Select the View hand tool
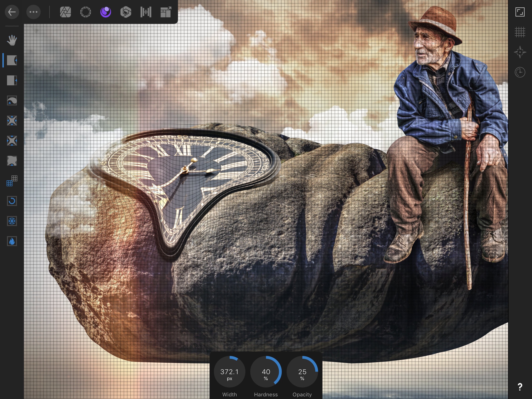The width and height of the screenshot is (532, 399). 12,40
